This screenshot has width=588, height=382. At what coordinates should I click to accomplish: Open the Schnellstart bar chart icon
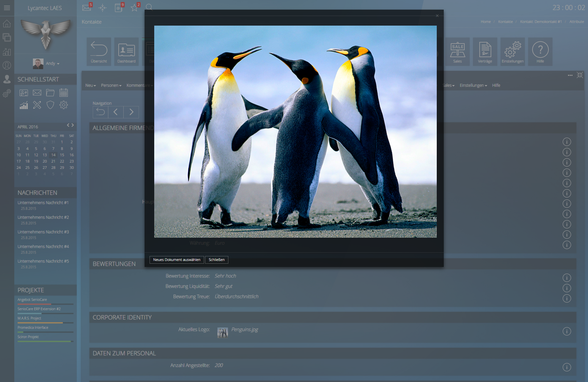point(24,105)
